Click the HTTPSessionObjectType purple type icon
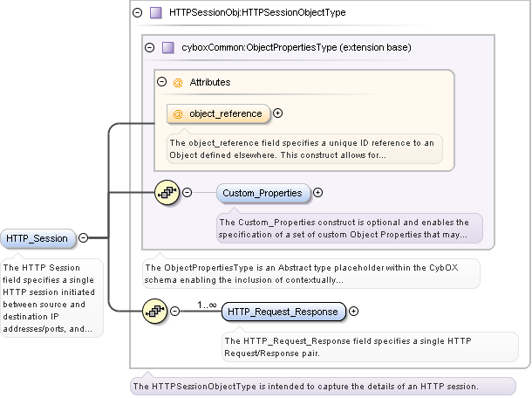 pyautogui.click(x=155, y=13)
